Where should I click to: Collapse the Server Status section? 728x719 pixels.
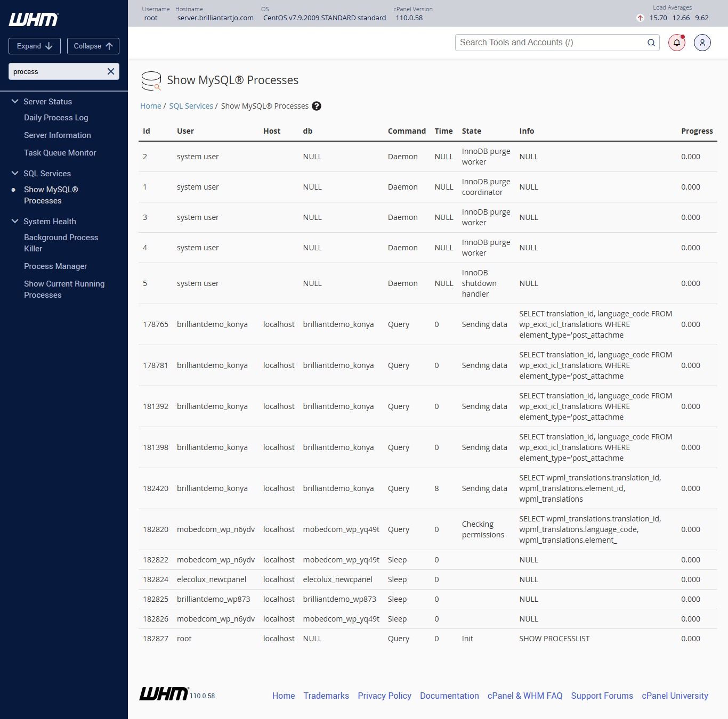tap(15, 101)
